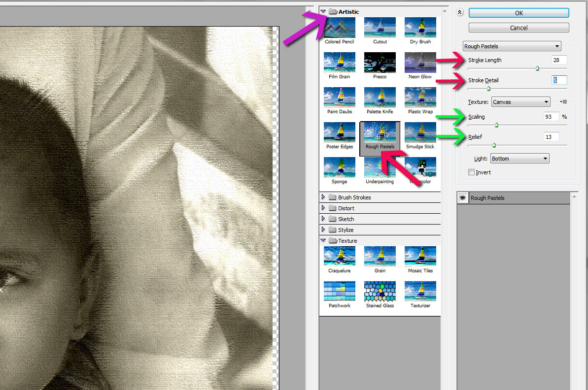Open the Light direction dropdown

pyautogui.click(x=519, y=159)
